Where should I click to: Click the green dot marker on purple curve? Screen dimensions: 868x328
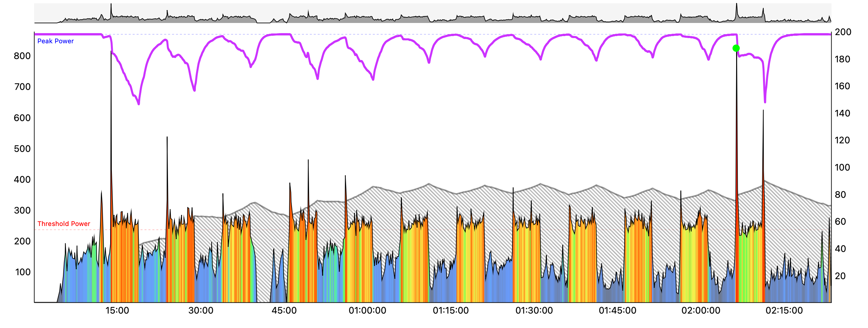pos(736,48)
